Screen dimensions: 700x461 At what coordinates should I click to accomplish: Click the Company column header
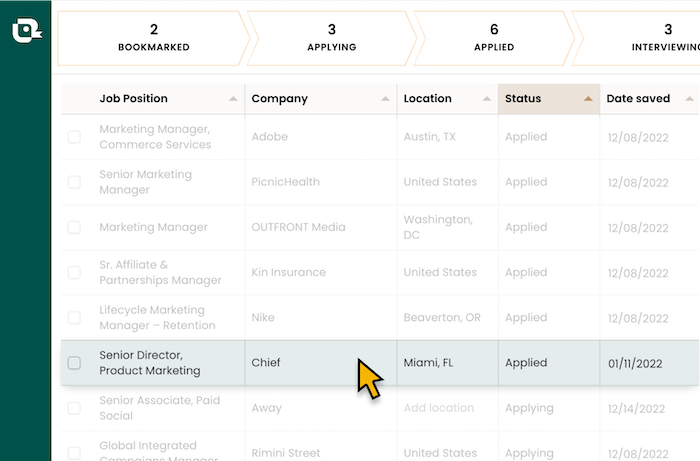321,99
